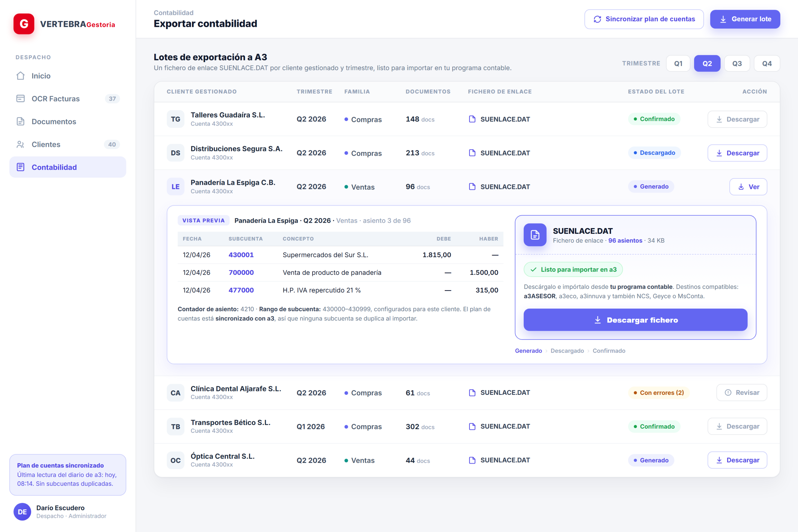Viewport: 798px width, 532px height.
Task: Click subaccount link 430001
Action: click(x=241, y=255)
